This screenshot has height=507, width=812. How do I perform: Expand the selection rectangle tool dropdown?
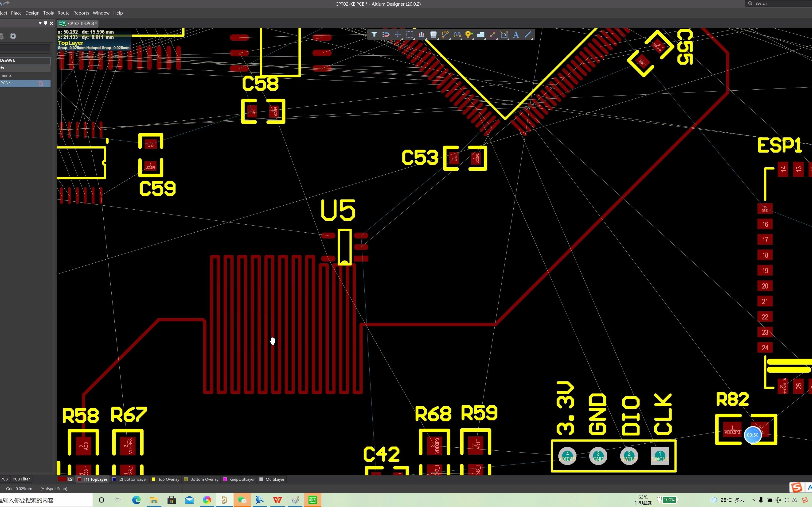click(414, 38)
